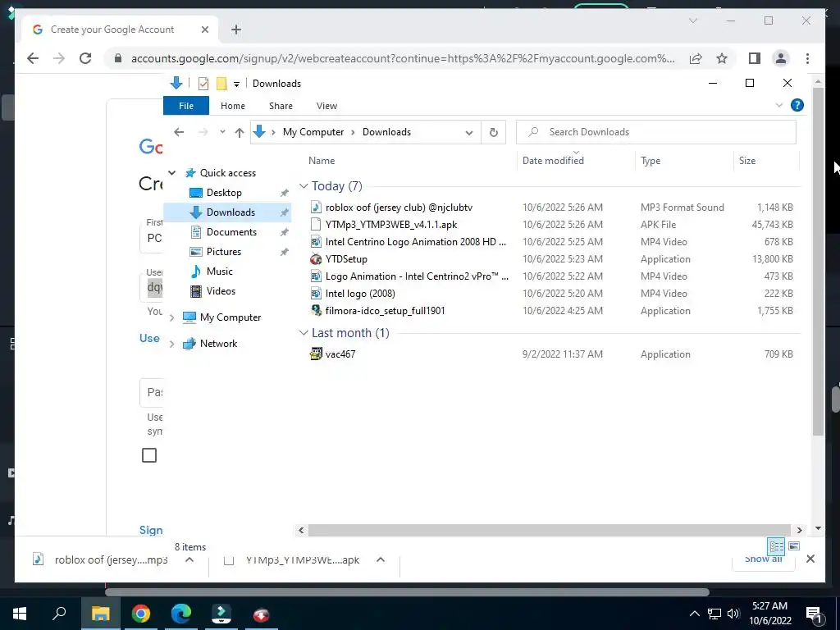The image size is (840, 630).
Task: Click Chrome icon in the taskbar
Action: 141,614
